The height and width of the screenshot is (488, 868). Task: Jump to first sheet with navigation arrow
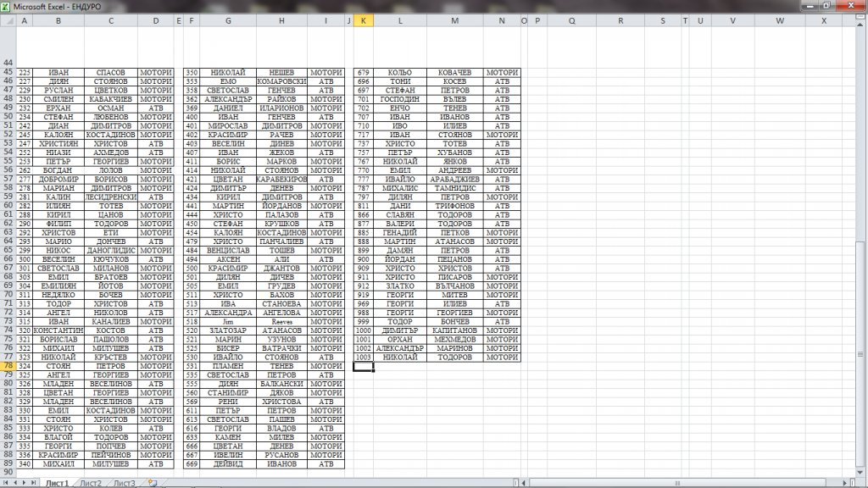pyautogui.click(x=6, y=483)
